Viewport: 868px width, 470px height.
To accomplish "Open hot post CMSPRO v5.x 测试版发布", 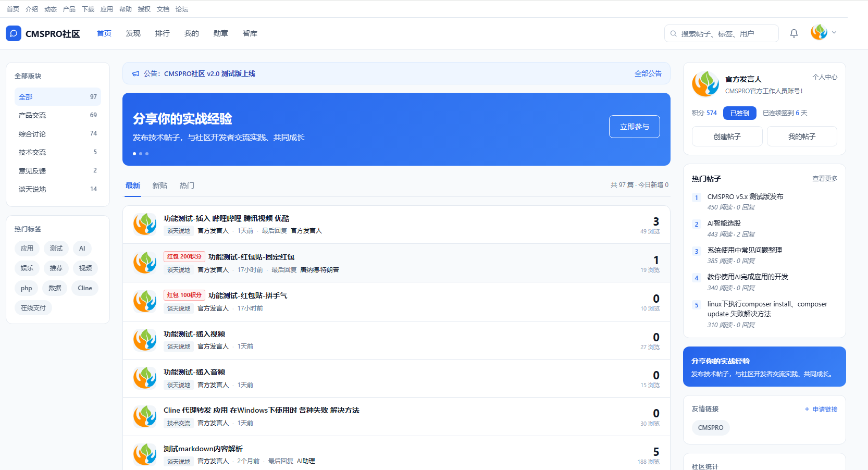I will point(745,197).
